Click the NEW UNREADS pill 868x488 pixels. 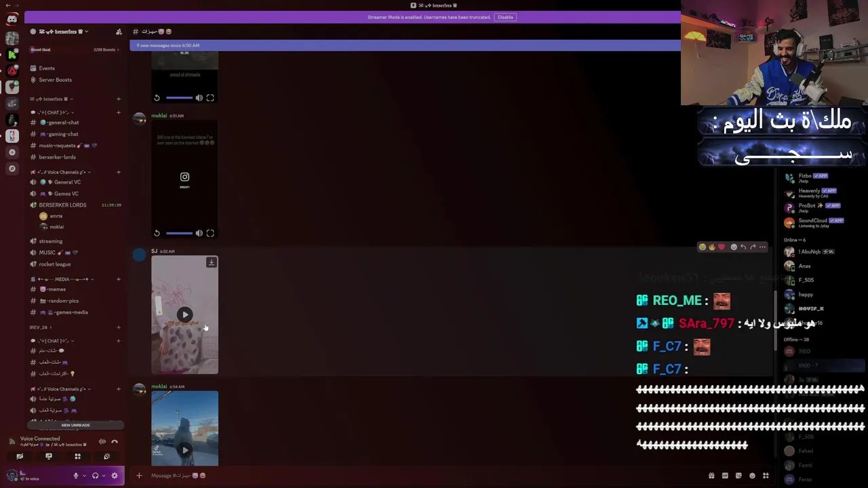tap(75, 425)
